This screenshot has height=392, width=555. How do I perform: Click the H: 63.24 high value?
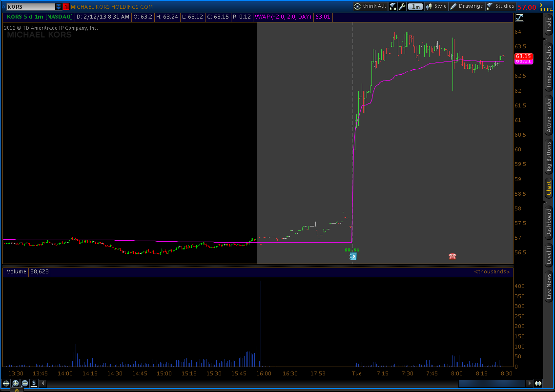(167, 17)
